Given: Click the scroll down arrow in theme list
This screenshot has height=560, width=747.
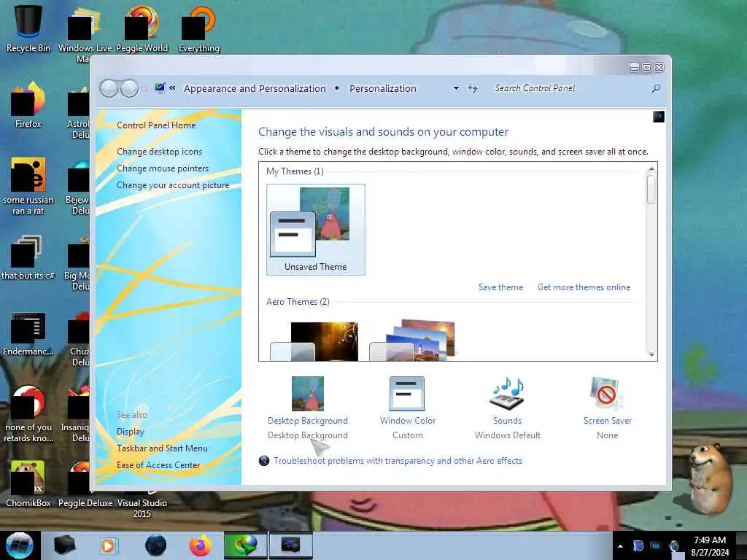Looking at the screenshot, I should point(651,355).
